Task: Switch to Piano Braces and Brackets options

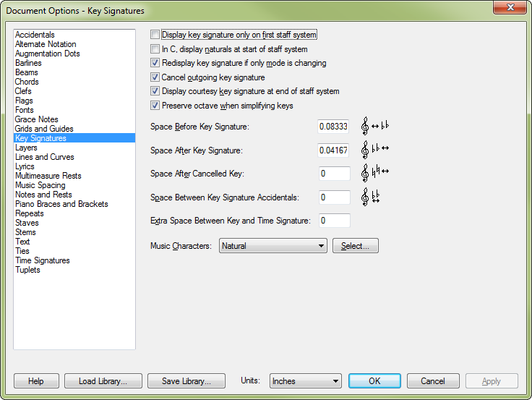Action: (61, 204)
